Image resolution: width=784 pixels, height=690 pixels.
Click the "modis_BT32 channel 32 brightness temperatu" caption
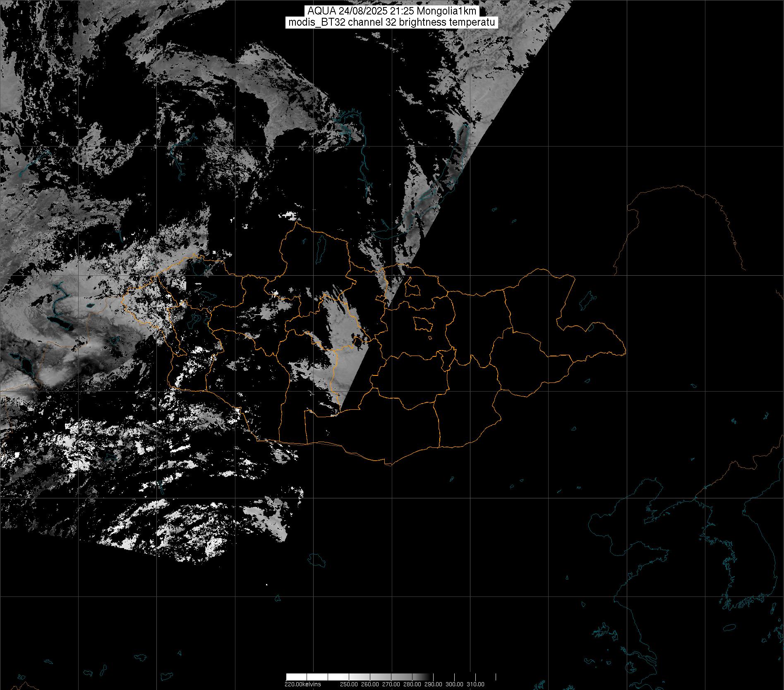point(391,22)
